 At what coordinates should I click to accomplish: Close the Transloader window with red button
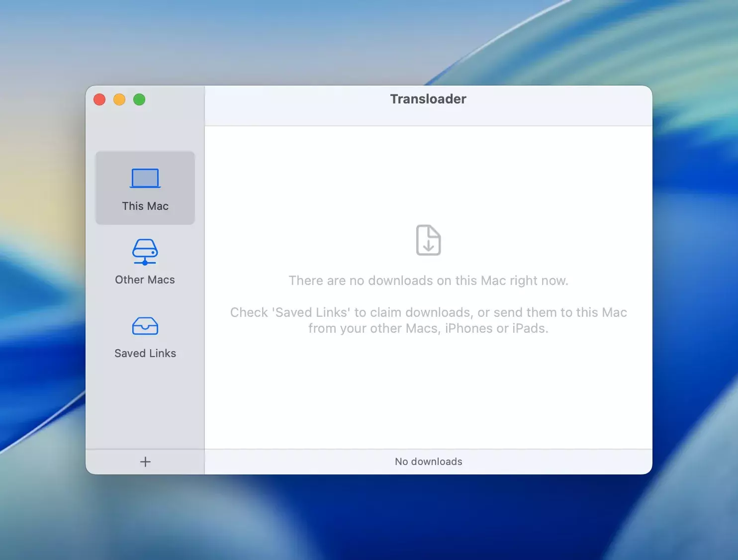pos(99,99)
